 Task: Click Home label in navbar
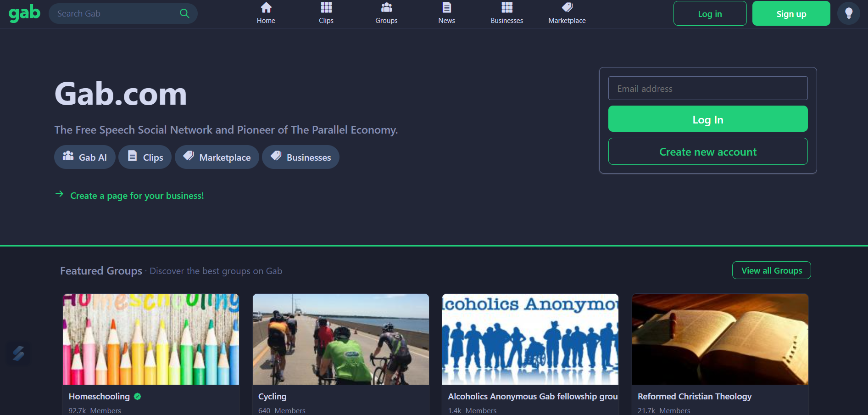tap(266, 21)
